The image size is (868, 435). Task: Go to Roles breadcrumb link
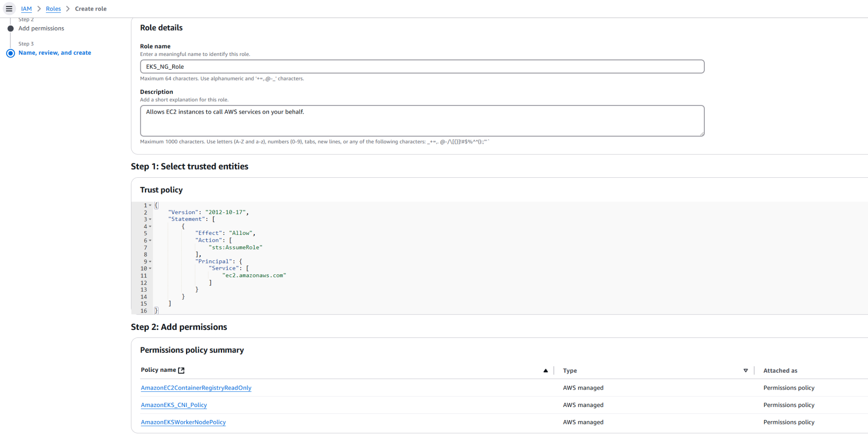53,8
